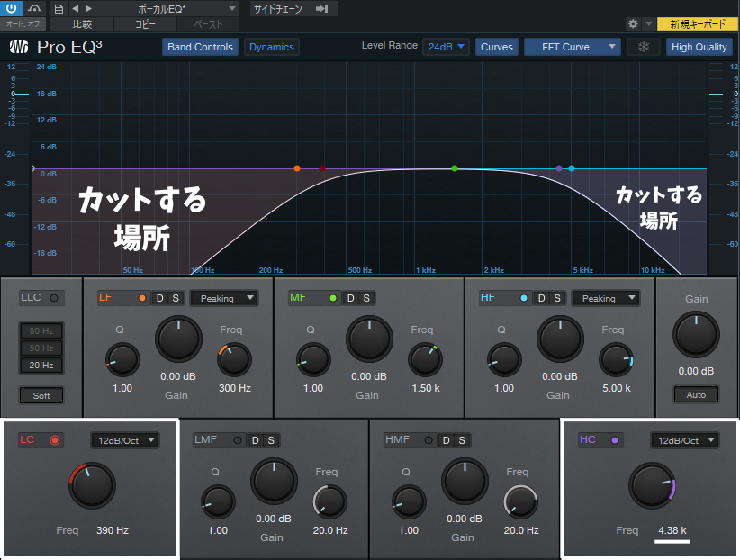Toggle the LC band red enable dot
This screenshot has height=560, width=740.
click(55, 440)
